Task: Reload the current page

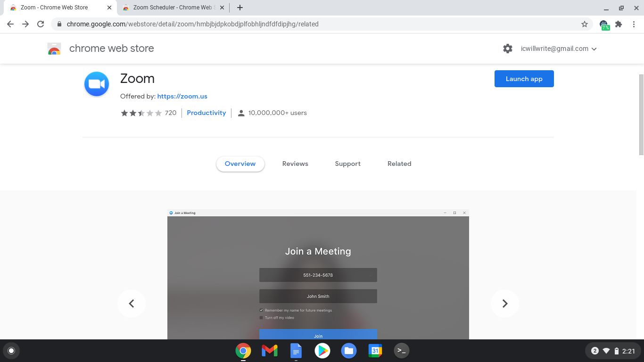Action: click(x=41, y=24)
